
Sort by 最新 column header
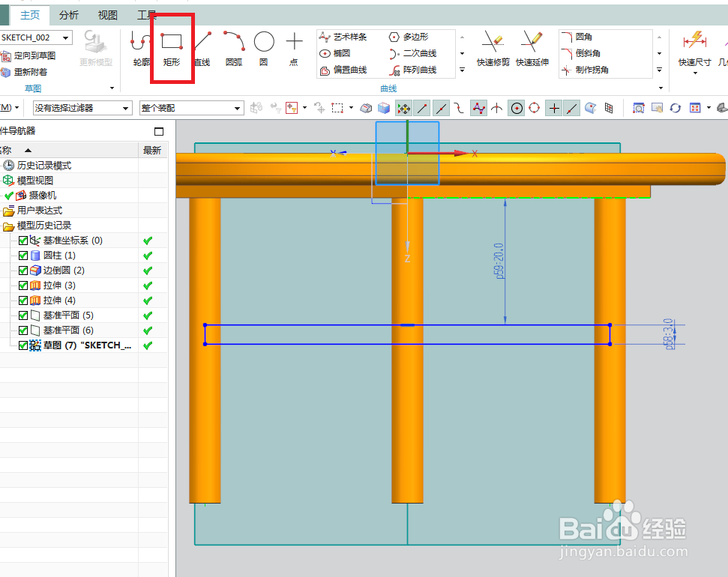152,151
